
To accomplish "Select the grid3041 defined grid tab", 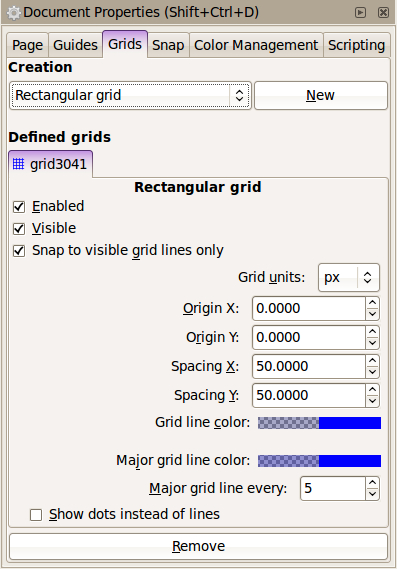I will tap(50, 164).
